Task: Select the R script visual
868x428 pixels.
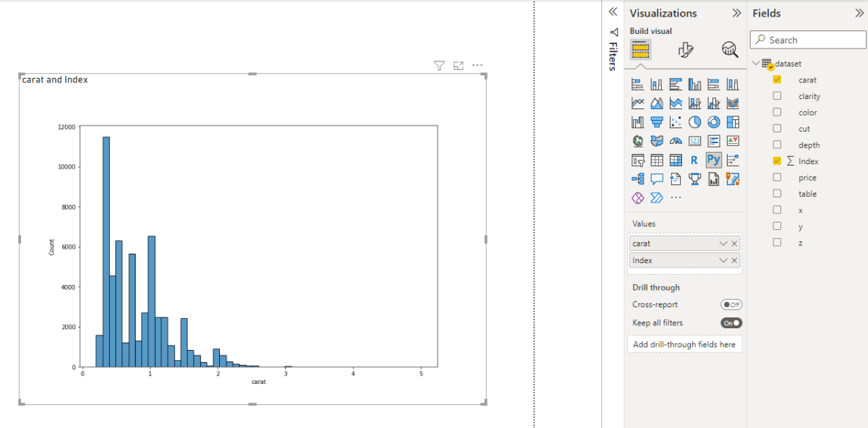Action: [x=694, y=160]
